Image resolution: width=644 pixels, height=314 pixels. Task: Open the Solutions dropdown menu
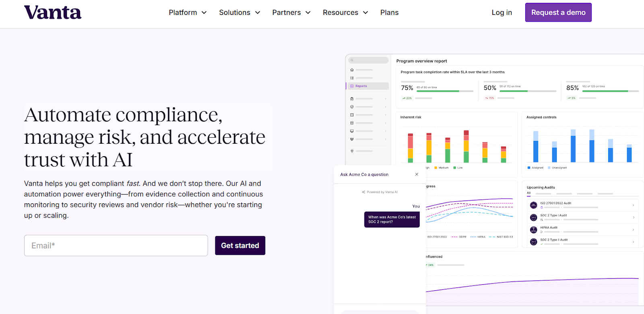tap(239, 12)
